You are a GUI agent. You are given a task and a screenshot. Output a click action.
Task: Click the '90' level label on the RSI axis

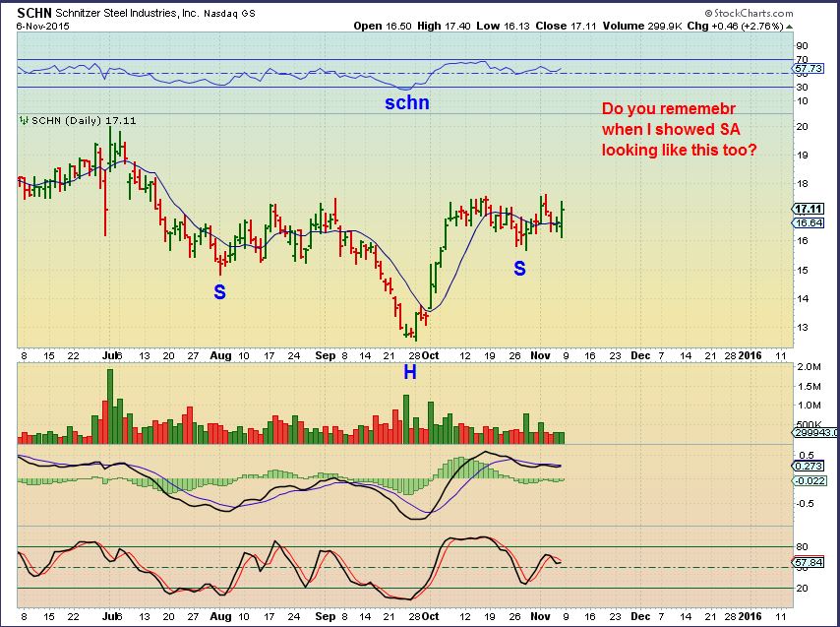pos(803,46)
